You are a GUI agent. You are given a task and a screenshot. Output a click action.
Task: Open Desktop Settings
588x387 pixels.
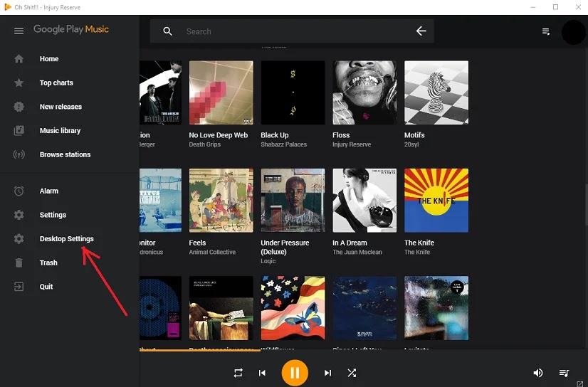click(67, 239)
